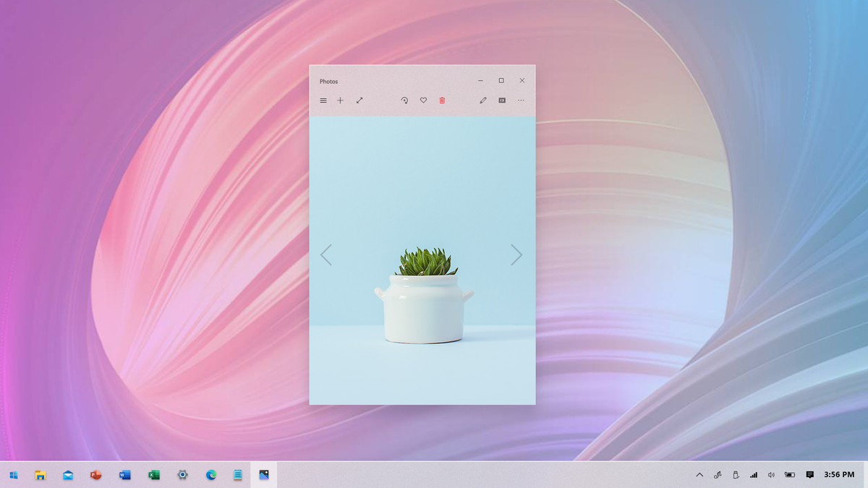Click the 3:56 PM clock
The image size is (868, 488).
pos(839,475)
